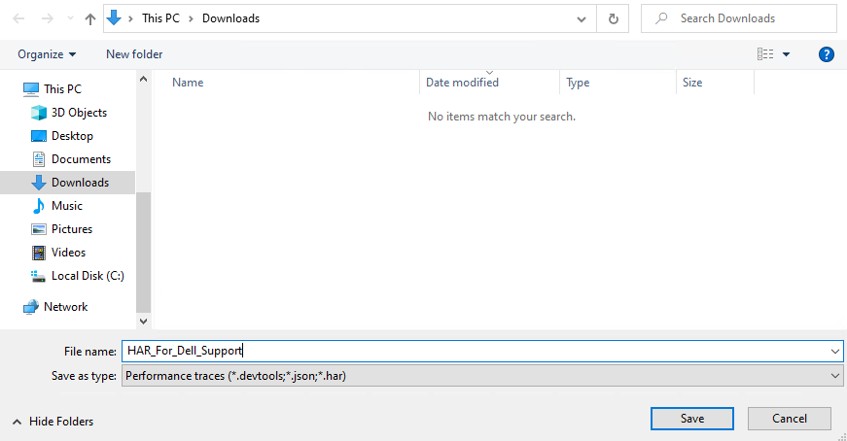This screenshot has height=441, width=847.
Task: Click the 3D Objects cube icon
Action: (x=38, y=112)
